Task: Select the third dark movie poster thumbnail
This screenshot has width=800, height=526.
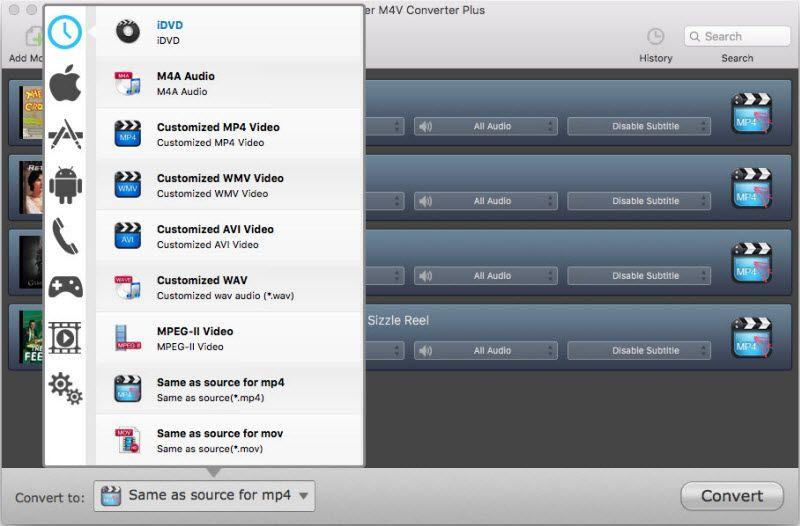Action: 32,262
